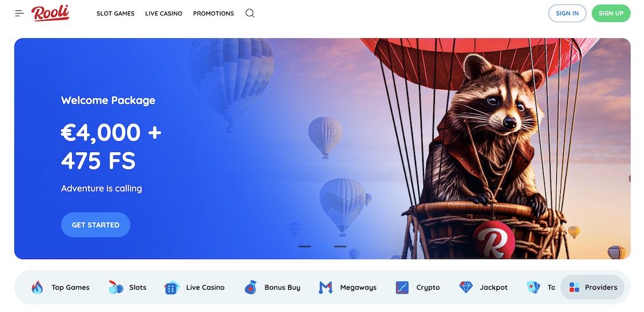
Task: Click the Rooli logo
Action: pos(50,13)
